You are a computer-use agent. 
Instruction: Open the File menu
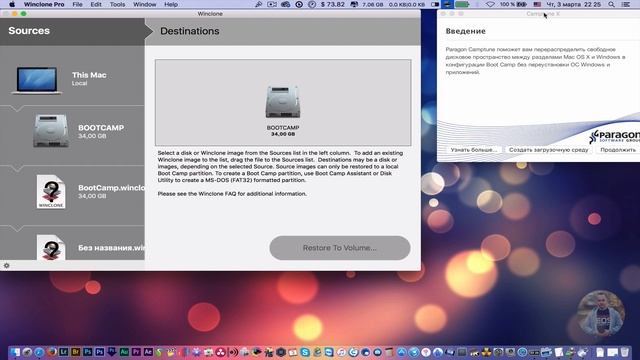(77, 4)
